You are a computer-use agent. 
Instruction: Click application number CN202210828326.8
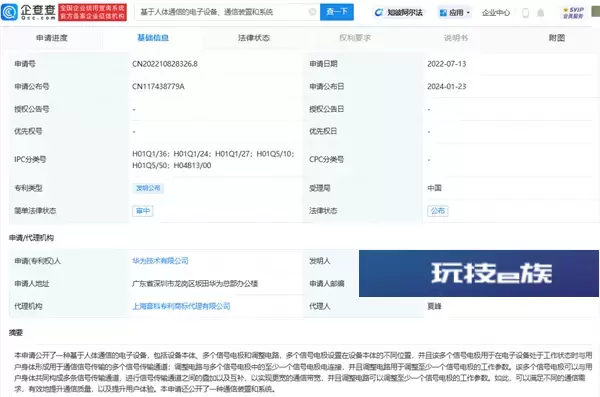click(x=165, y=64)
